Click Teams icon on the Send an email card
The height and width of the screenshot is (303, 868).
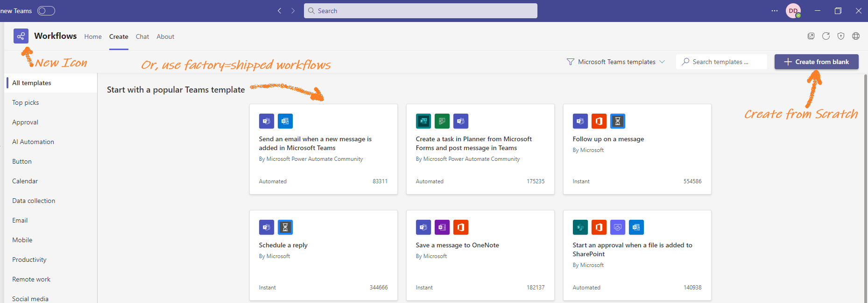(x=267, y=121)
